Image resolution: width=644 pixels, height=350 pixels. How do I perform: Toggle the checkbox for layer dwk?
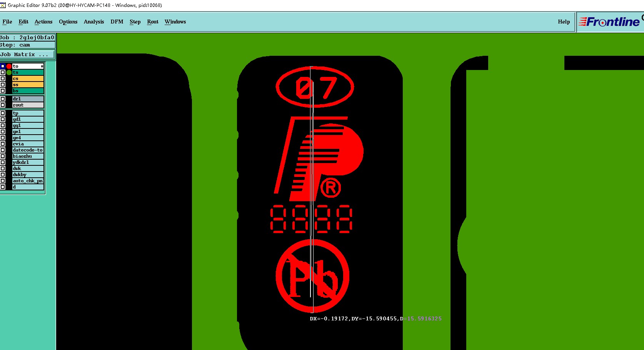coord(3,168)
